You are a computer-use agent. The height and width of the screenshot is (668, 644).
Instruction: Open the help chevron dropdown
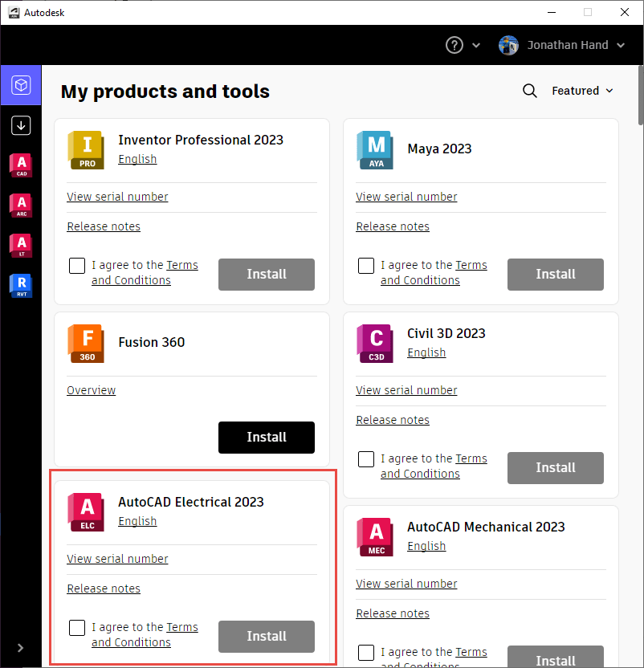pyautogui.click(x=476, y=45)
